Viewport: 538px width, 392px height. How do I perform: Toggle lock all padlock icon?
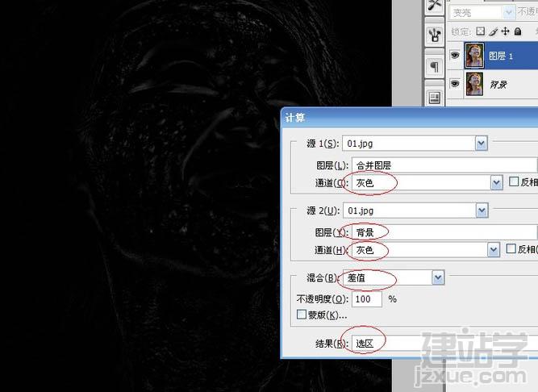518,31
